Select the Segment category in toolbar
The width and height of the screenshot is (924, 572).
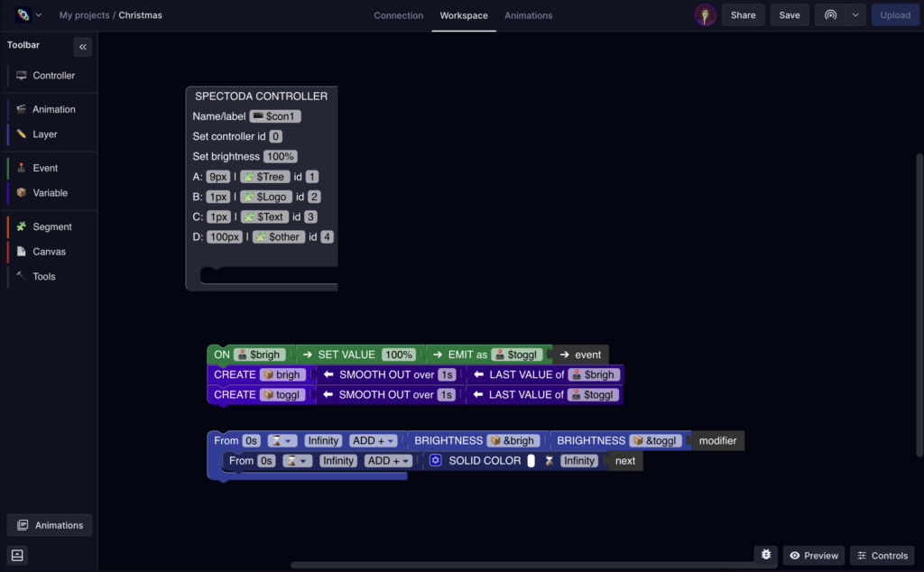point(51,226)
